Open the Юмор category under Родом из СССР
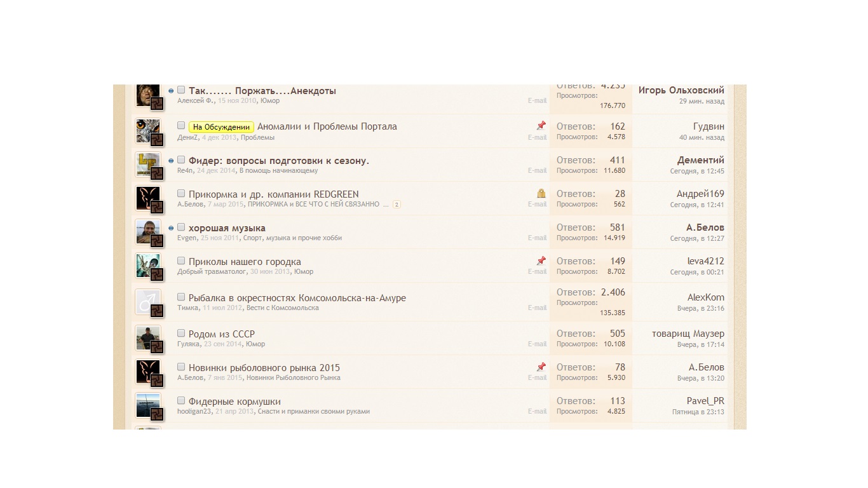Viewport: 868px width, 488px height. pos(255,344)
